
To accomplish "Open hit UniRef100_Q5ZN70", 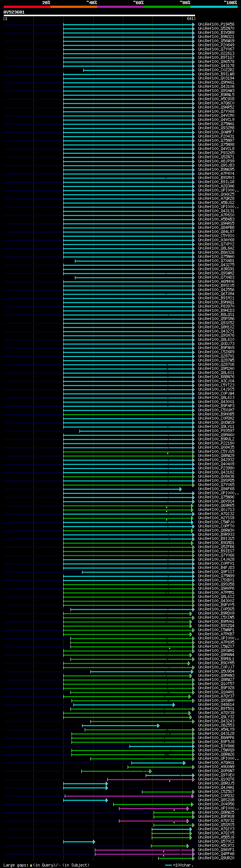I will coord(216,28).
